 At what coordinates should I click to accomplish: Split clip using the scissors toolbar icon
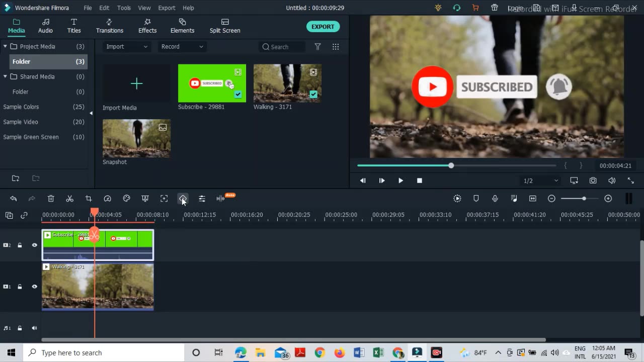pyautogui.click(x=70, y=199)
